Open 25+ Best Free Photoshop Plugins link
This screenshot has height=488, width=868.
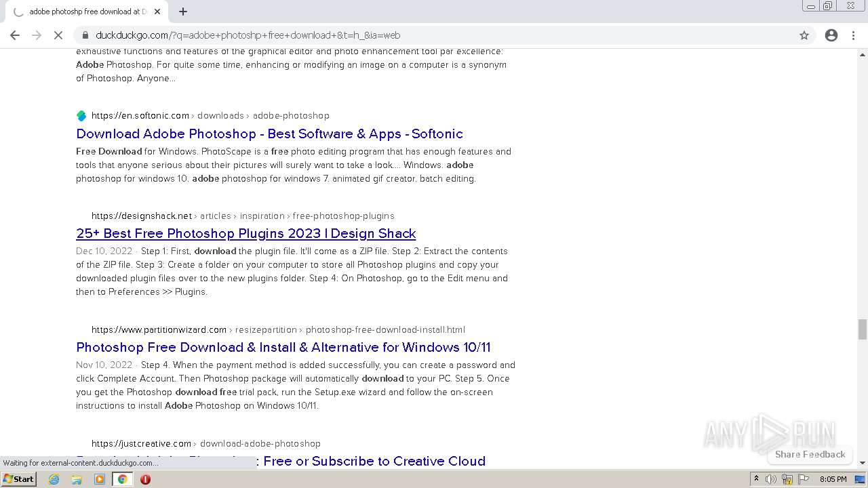click(245, 233)
